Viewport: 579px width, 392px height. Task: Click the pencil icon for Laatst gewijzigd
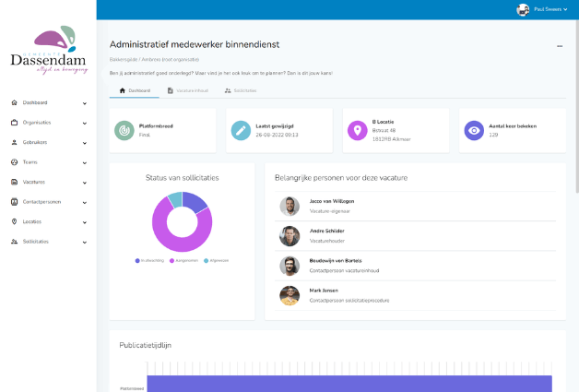coord(241,131)
